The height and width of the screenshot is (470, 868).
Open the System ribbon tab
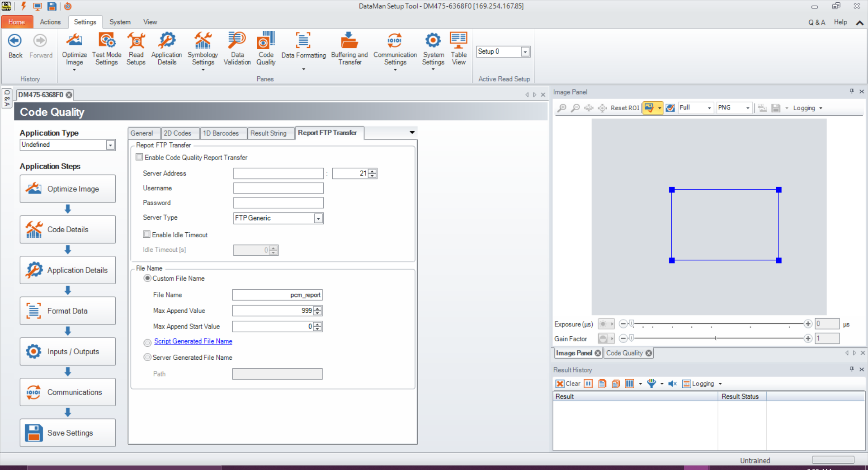pyautogui.click(x=120, y=22)
